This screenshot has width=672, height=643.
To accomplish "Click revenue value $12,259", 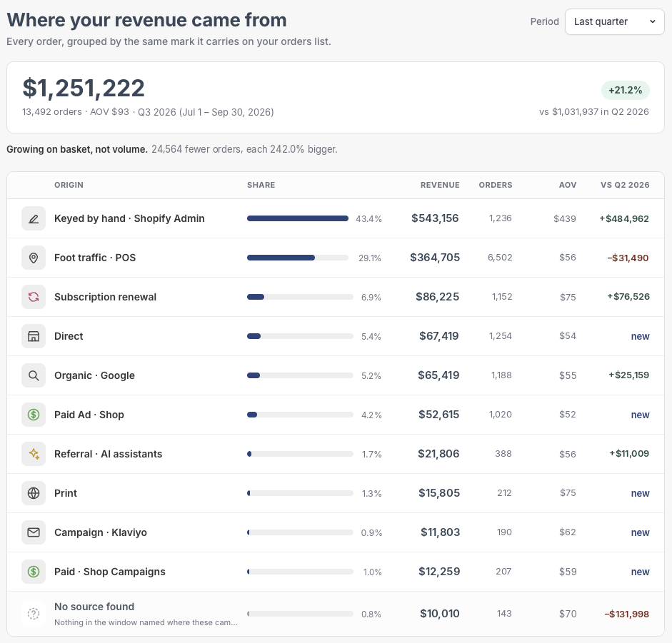I will click(x=439, y=572).
